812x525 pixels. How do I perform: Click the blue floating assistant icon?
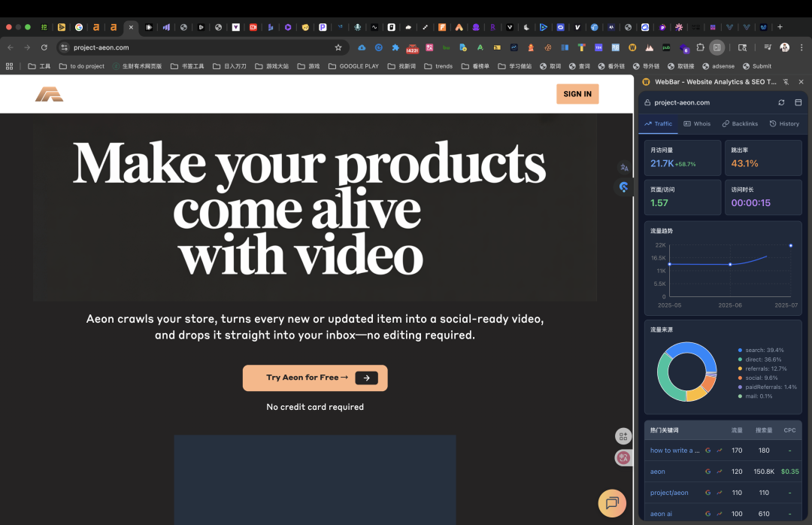(623, 187)
